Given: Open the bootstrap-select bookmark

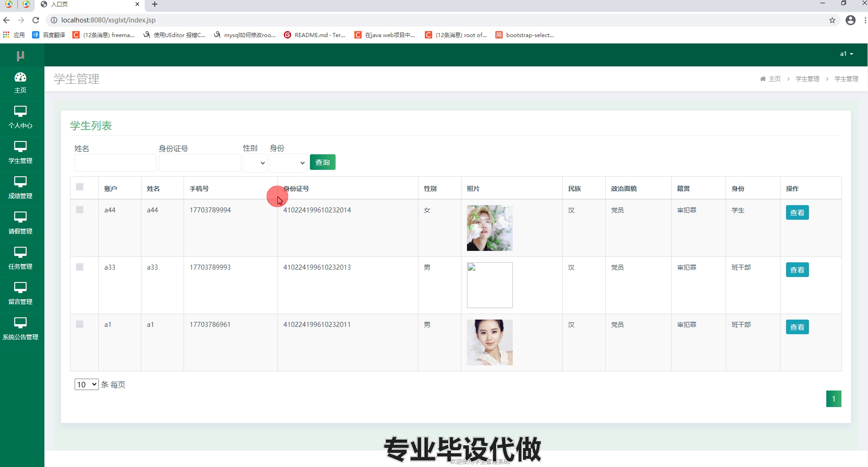Looking at the screenshot, I should pyautogui.click(x=525, y=35).
